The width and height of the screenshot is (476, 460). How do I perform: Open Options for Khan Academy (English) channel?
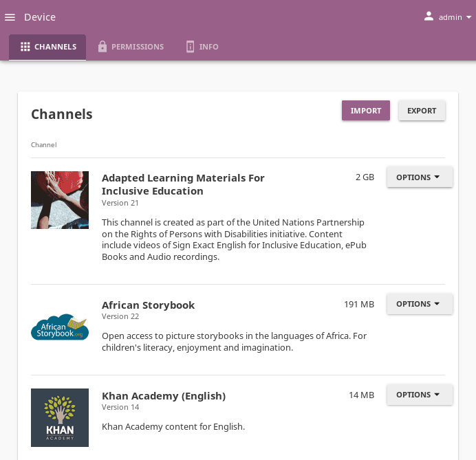(420, 395)
